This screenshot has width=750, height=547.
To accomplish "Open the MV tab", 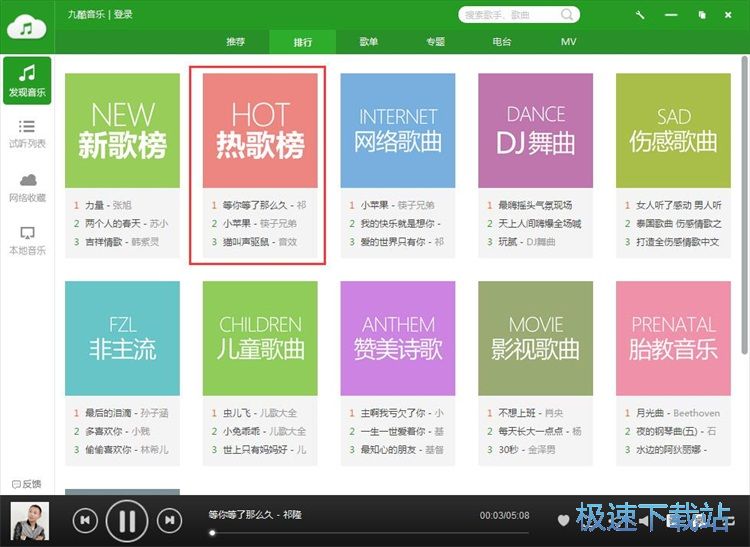I will coord(568,42).
